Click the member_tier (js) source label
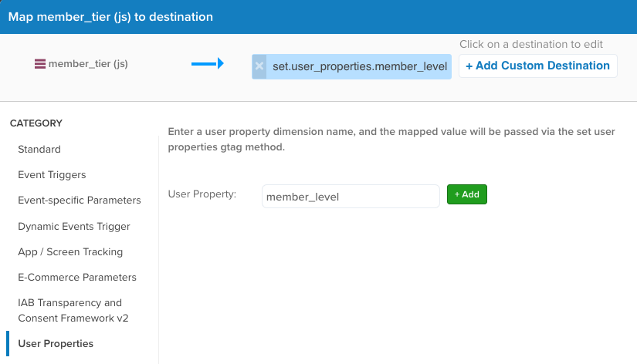The image size is (637, 364). click(x=88, y=64)
